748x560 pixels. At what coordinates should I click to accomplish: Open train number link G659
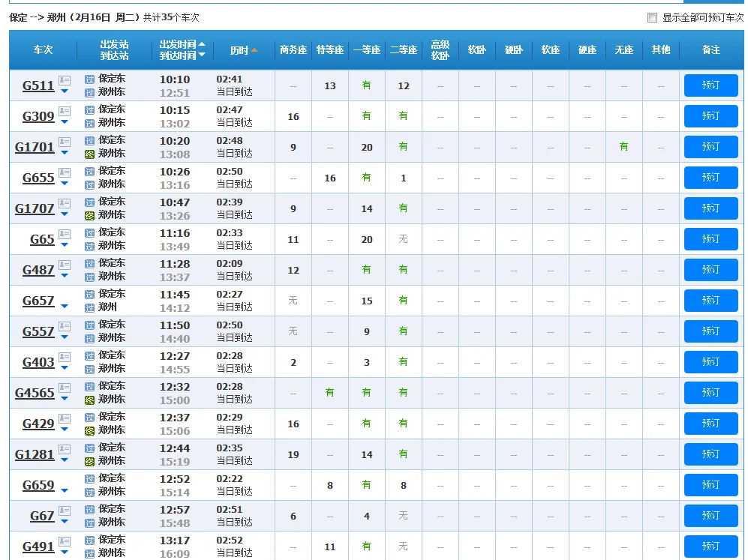38,485
